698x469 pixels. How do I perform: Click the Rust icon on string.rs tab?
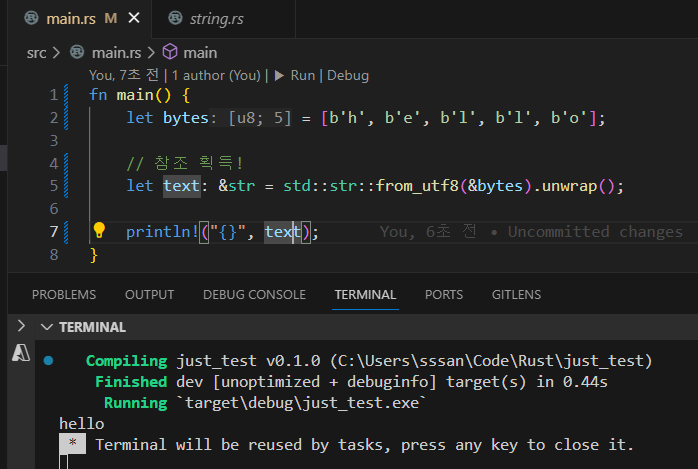tap(174, 18)
